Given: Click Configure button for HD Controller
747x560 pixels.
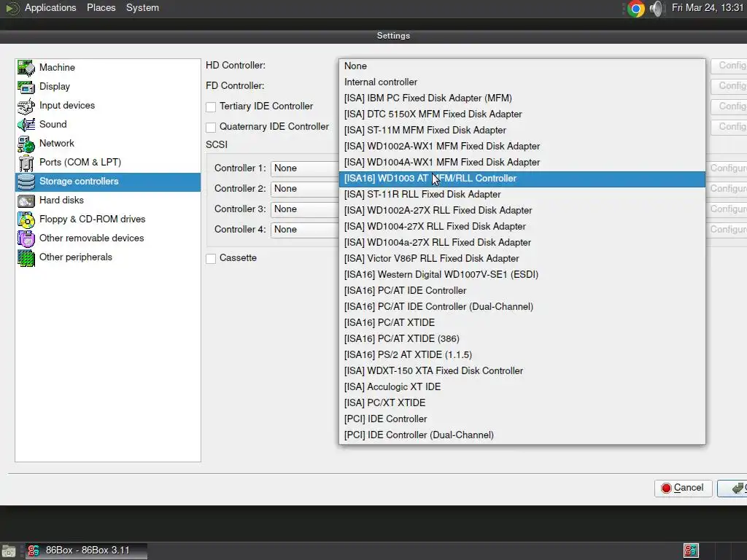Looking at the screenshot, I should 729,66.
